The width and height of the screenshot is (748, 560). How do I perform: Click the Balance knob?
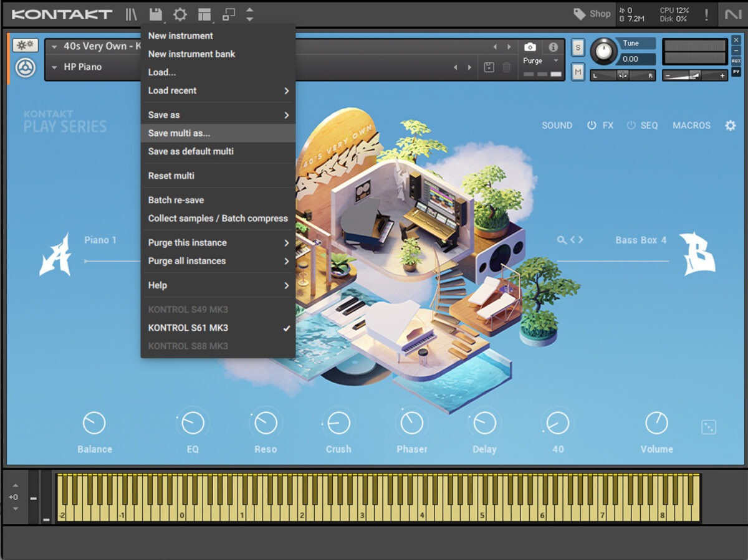94,423
